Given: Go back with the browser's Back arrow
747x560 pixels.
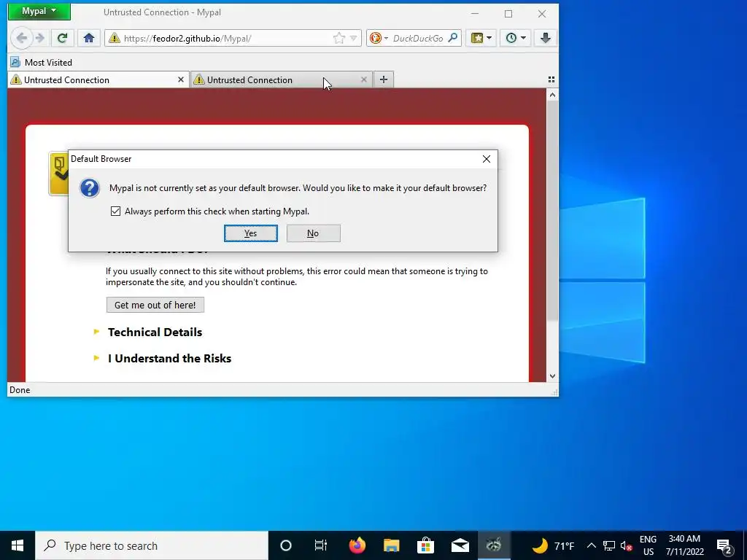Looking at the screenshot, I should tap(21, 38).
